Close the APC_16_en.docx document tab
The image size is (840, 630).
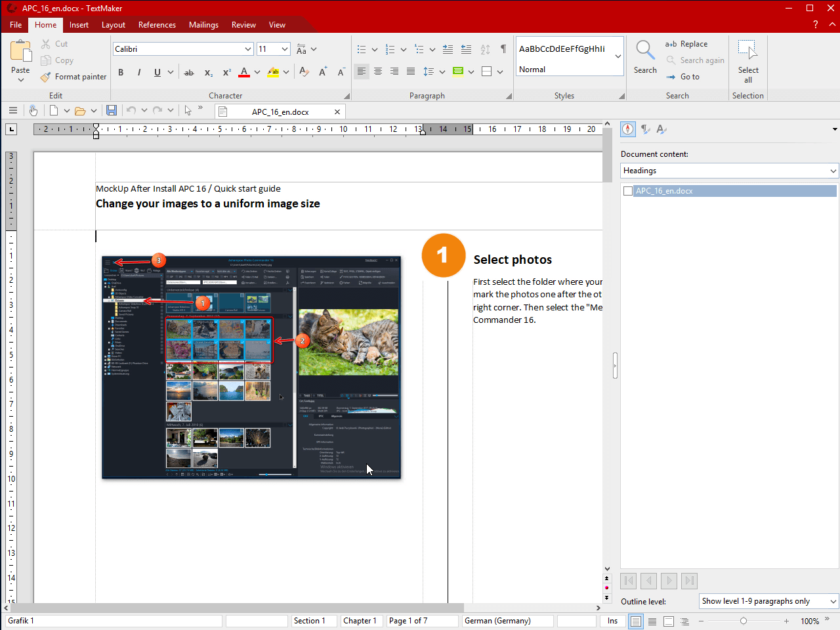[x=337, y=112]
